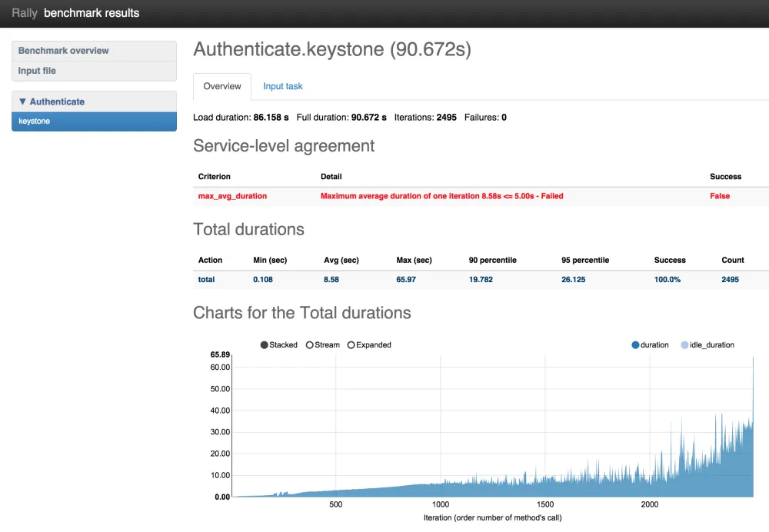The height and width of the screenshot is (532, 769).
Task: Click the max_avg_duration criterion row
Action: click(x=232, y=196)
